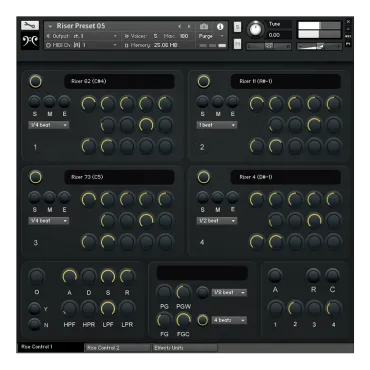370x370 pixels.
Task: Click the Riser 62 (C#4) sample display
Action: (119, 81)
